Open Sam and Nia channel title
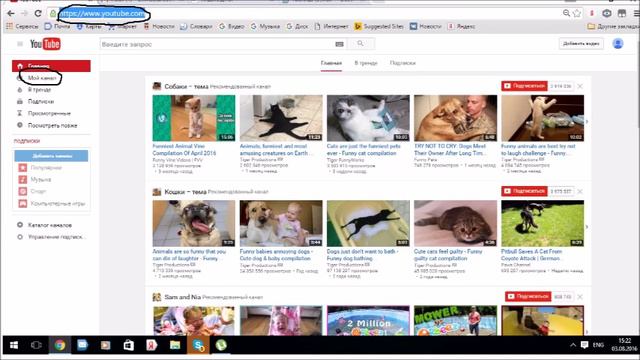This screenshot has height=360, width=640. click(x=182, y=297)
